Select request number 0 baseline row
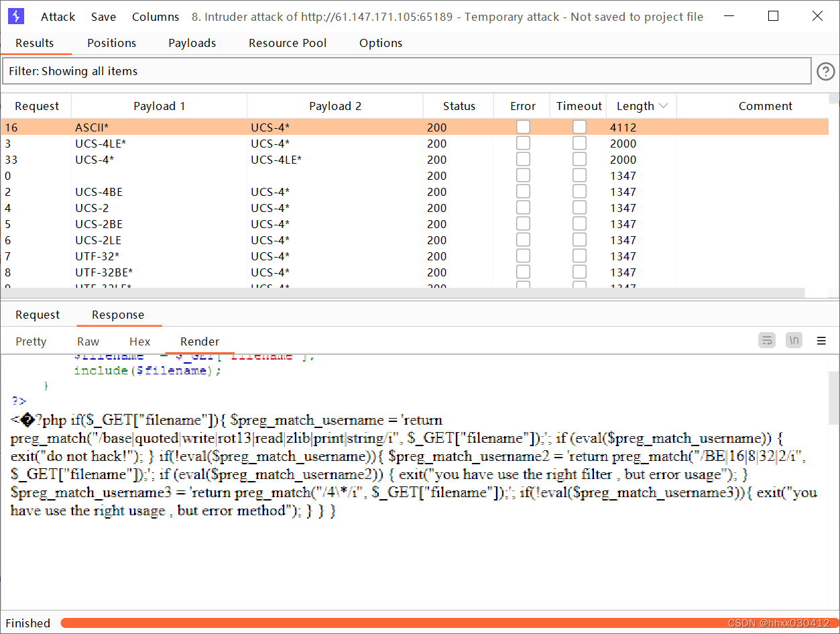 (415, 175)
